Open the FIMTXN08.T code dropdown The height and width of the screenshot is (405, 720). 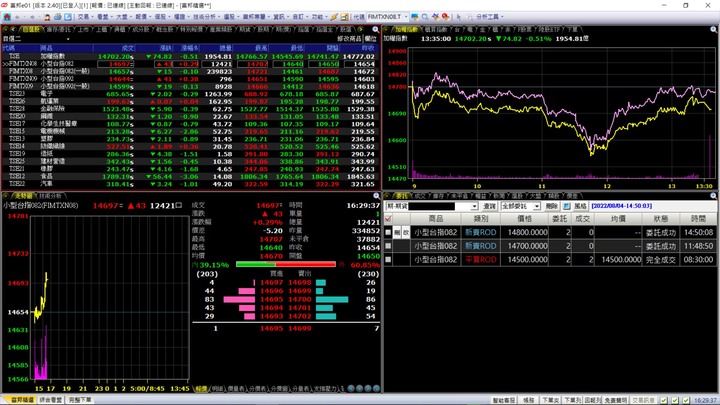point(406,17)
